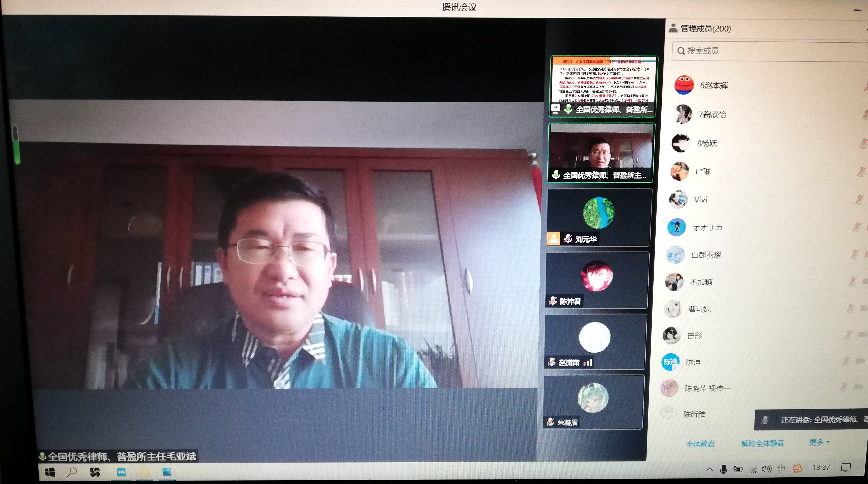
Task: Click 全体静音 mute all button
Action: click(x=700, y=444)
